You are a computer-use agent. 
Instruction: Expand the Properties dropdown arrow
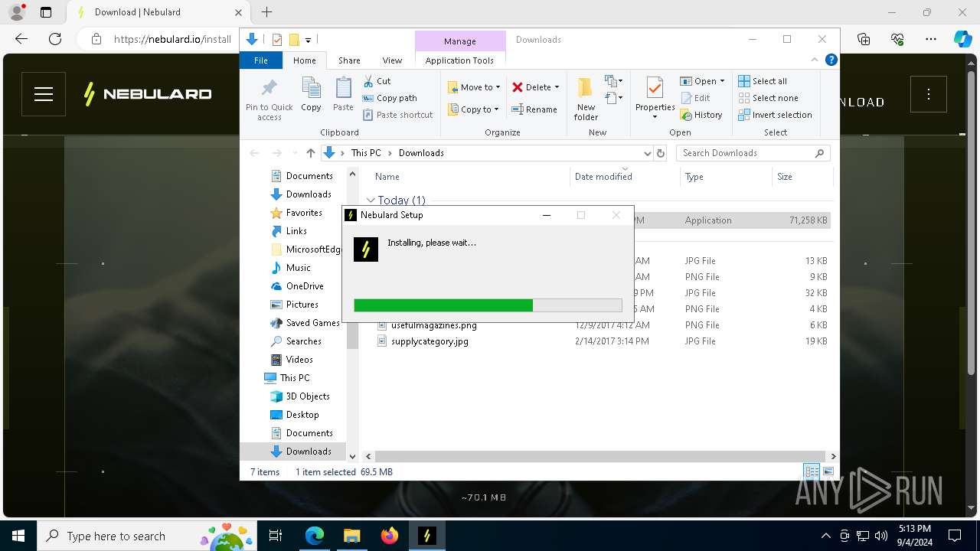(655, 117)
